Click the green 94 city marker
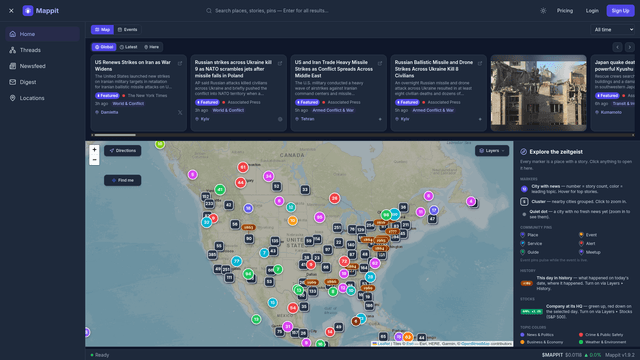Image resolution: width=640 pixels, height=360 pixels. 248,274
